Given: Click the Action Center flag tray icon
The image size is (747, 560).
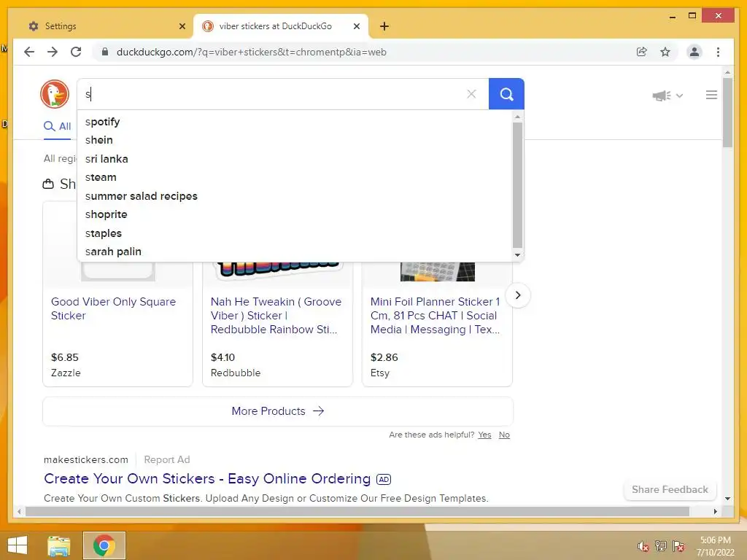Looking at the screenshot, I should coord(678,545).
